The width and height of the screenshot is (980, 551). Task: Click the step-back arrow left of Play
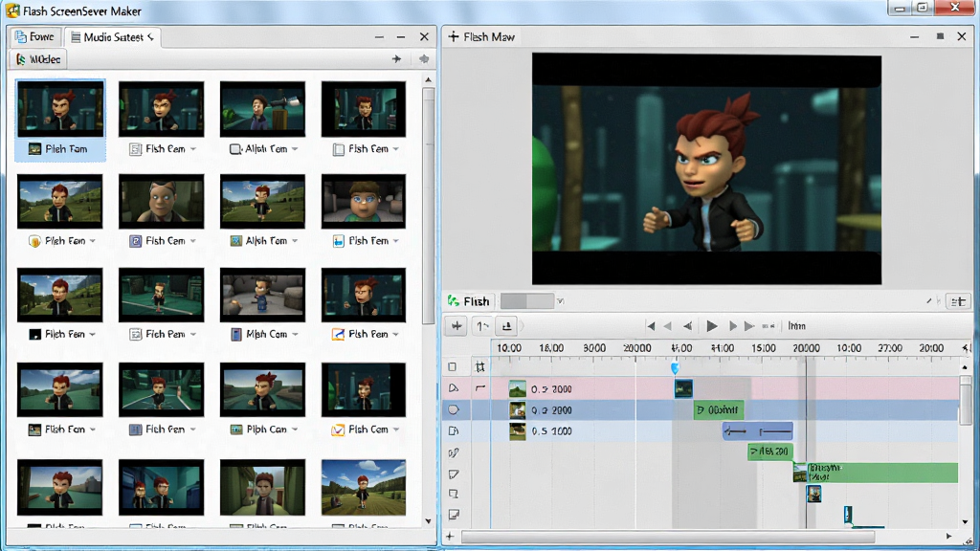(x=687, y=326)
